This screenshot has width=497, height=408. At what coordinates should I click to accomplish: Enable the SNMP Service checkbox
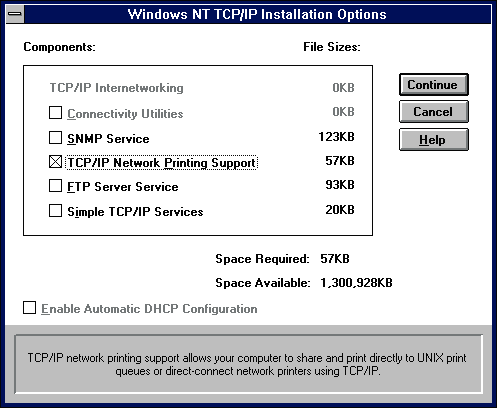coord(55,137)
